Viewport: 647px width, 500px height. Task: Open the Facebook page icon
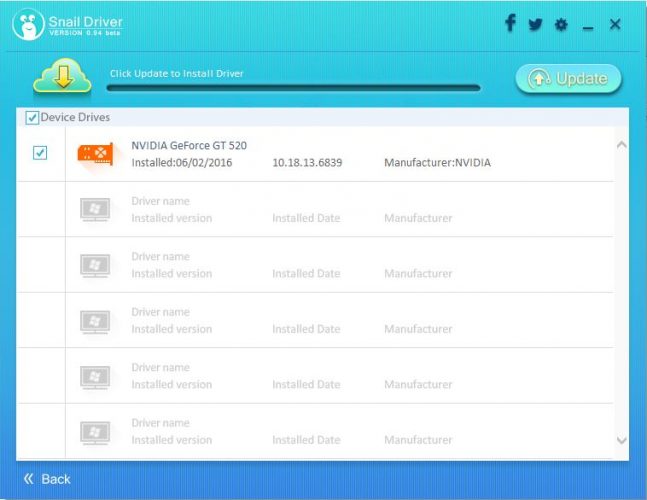point(510,23)
